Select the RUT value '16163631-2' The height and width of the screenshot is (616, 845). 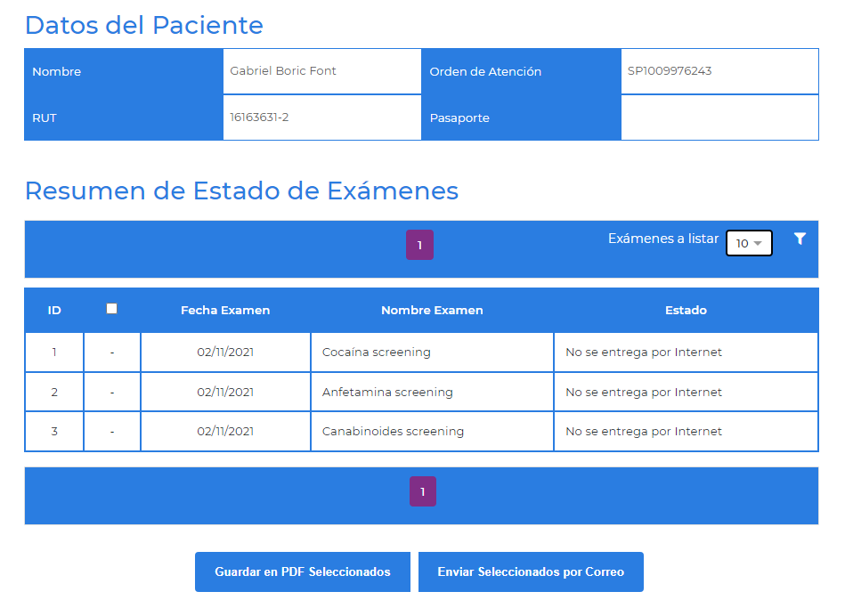[x=259, y=117]
